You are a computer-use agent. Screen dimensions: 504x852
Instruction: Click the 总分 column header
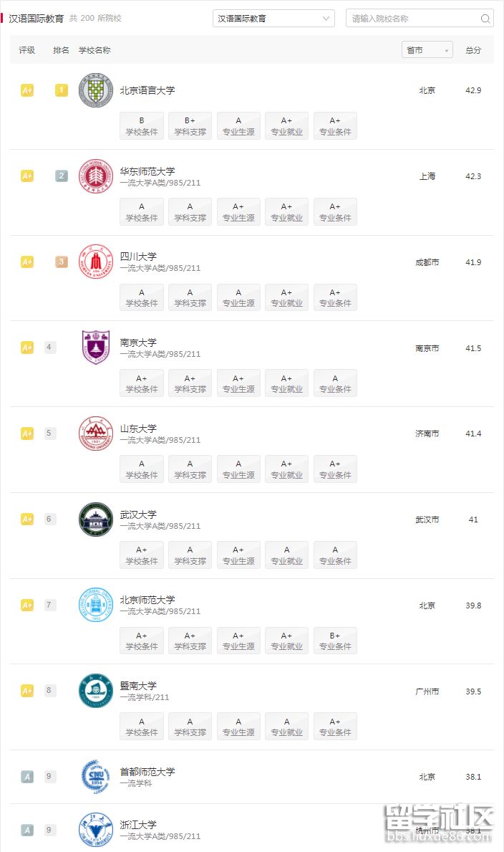473,50
